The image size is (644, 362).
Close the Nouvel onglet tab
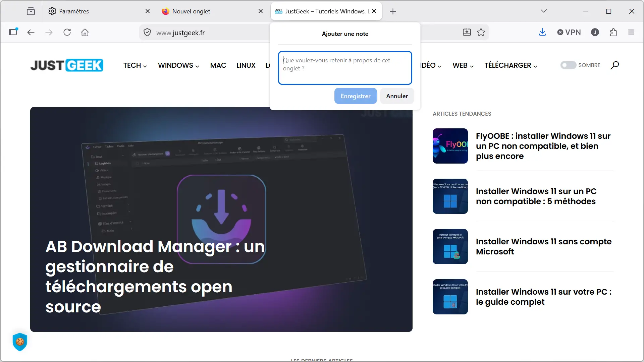pos(261,11)
